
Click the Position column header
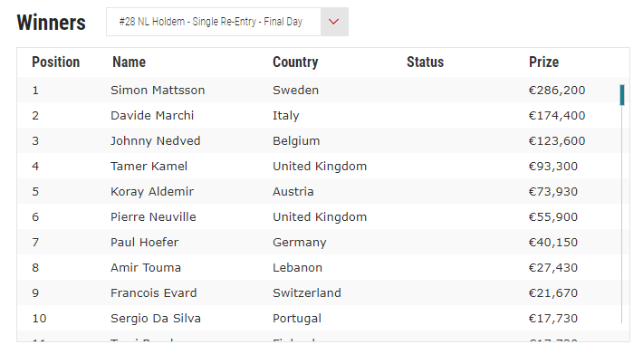[56, 62]
